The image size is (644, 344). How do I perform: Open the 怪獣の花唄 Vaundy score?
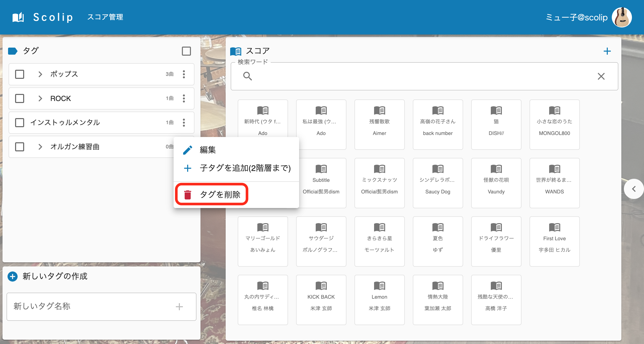(x=496, y=183)
